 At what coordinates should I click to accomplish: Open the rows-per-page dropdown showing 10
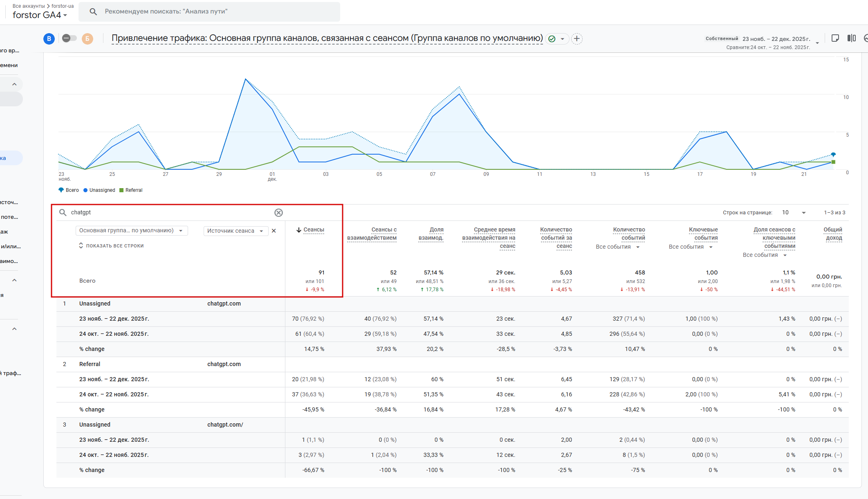(x=794, y=213)
